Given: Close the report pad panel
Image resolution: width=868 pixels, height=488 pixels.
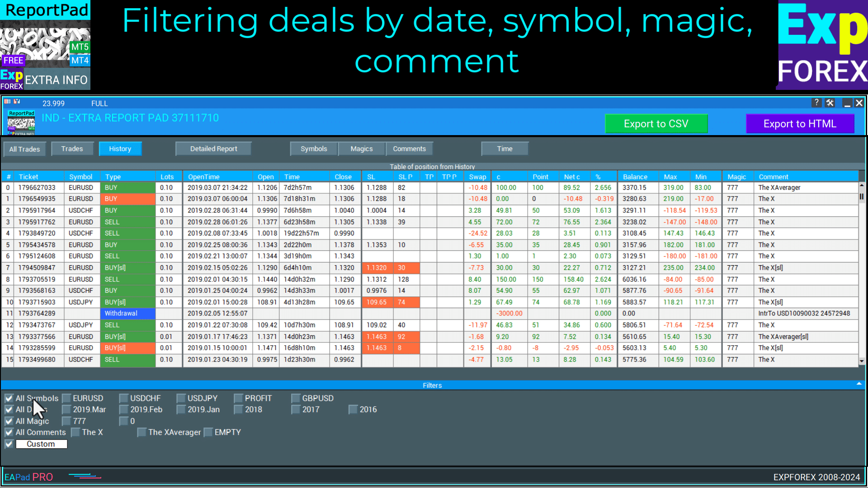Looking at the screenshot, I should coord(859,103).
